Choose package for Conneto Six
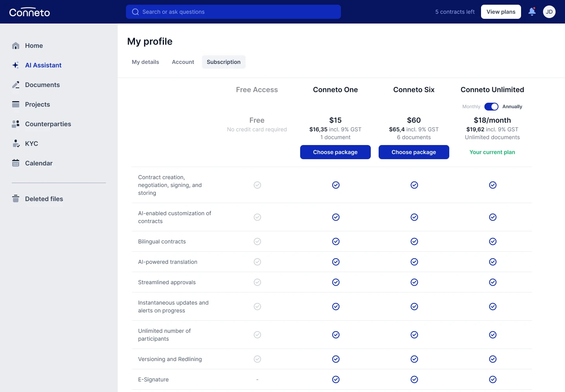The width and height of the screenshot is (565, 392). [x=414, y=152]
